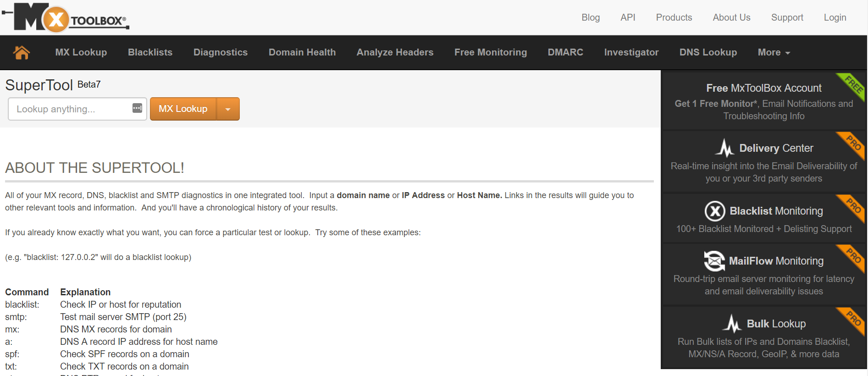Viewport: 868px width, 376px height.
Task: Click the PRO ribbon on MailFlow Monitoring
Action: tap(852, 258)
